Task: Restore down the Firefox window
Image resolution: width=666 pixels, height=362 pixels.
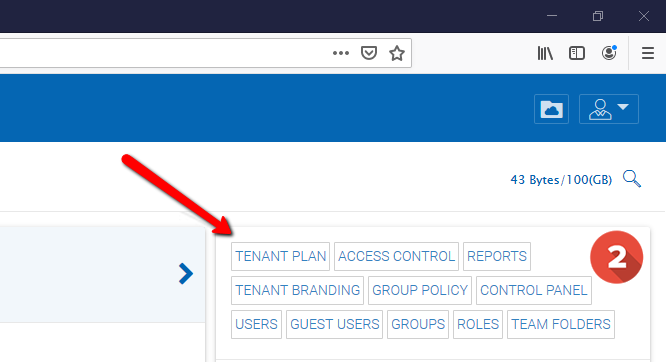Action: pyautogui.click(x=598, y=16)
